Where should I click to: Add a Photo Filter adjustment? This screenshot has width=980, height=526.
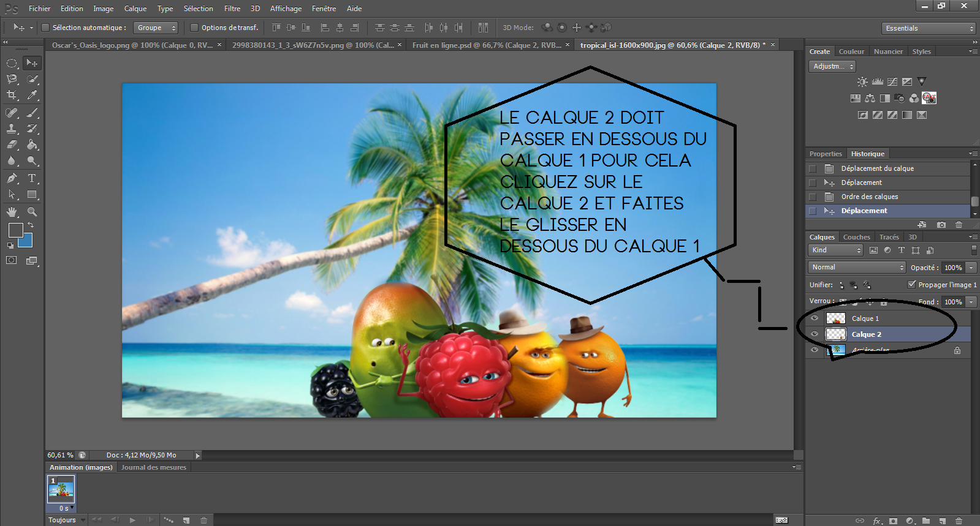tap(900, 98)
